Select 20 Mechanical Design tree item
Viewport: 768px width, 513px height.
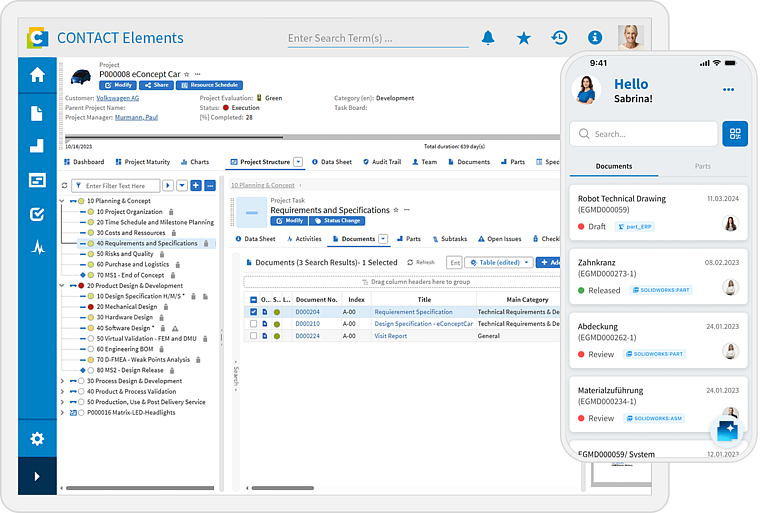(127, 307)
